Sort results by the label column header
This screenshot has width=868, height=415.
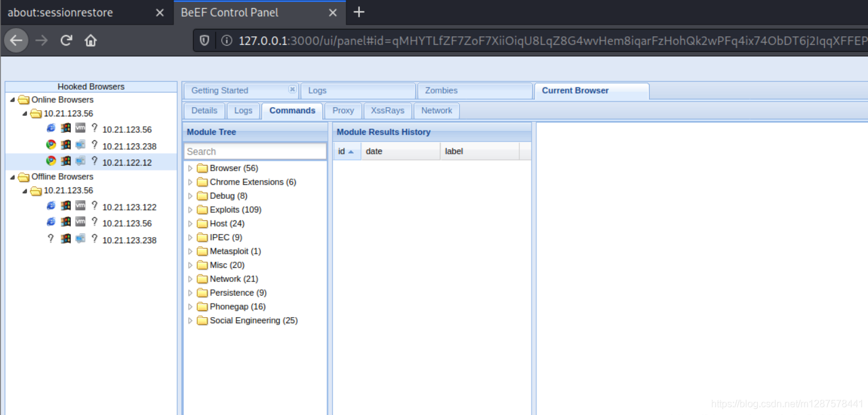click(480, 151)
